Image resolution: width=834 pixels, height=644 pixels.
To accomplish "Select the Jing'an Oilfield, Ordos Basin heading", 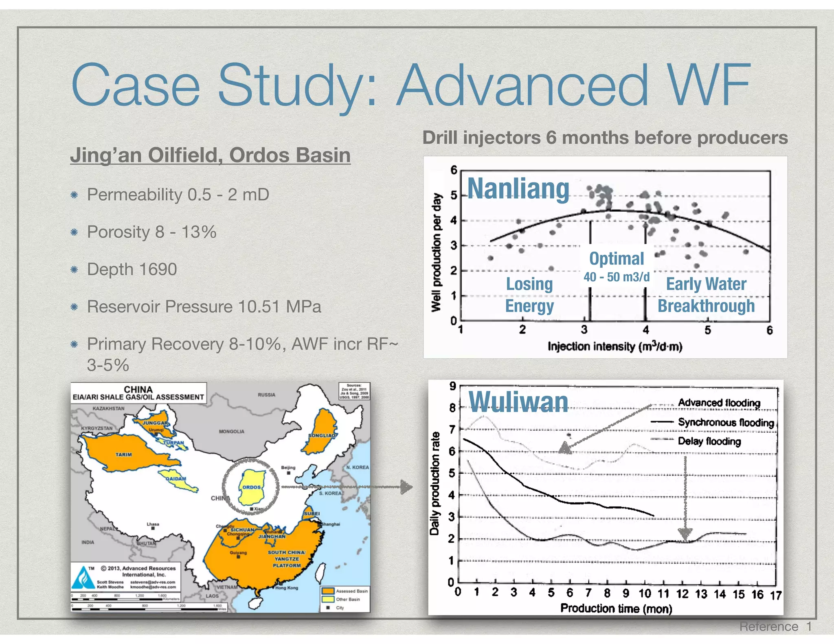I will click(210, 155).
